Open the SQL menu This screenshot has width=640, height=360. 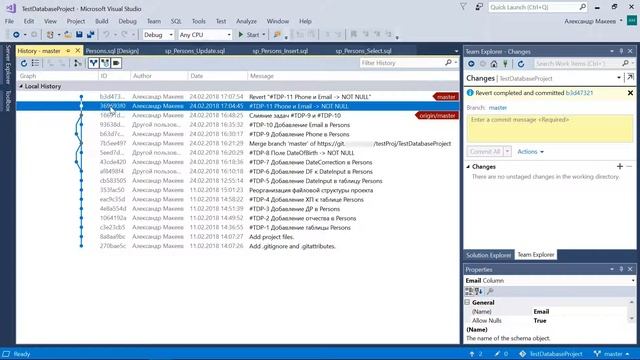tap(176, 21)
